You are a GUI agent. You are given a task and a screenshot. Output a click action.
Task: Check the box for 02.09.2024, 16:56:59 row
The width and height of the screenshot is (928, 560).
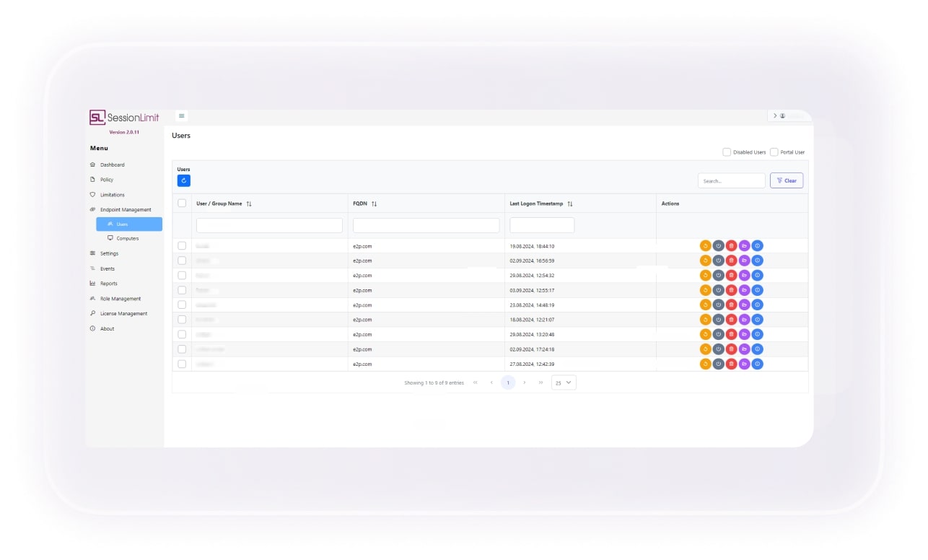[182, 261]
